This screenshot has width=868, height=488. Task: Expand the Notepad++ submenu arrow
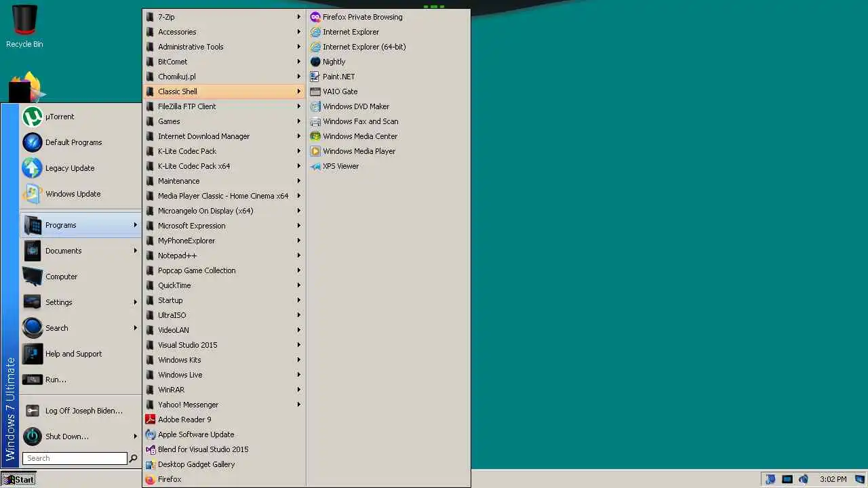point(299,256)
